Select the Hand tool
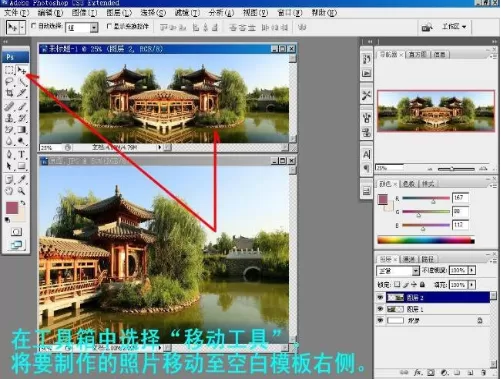Image resolution: width=501 pixels, height=379 pixels. 9,191
